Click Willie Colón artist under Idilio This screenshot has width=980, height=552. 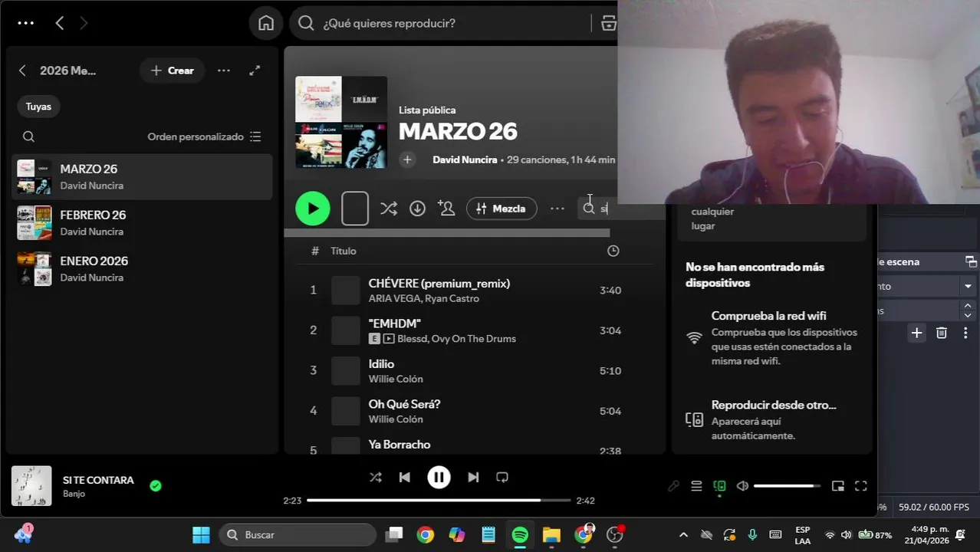[396, 379]
